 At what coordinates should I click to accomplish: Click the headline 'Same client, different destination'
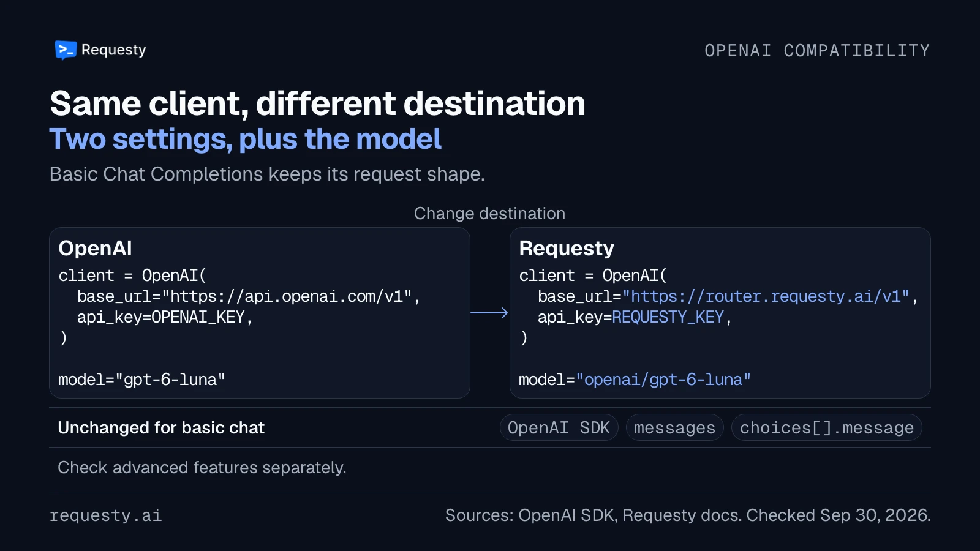tap(317, 103)
